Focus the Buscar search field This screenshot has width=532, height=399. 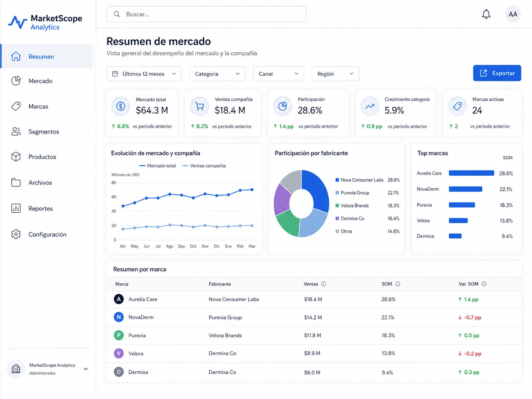pyautogui.click(x=206, y=14)
